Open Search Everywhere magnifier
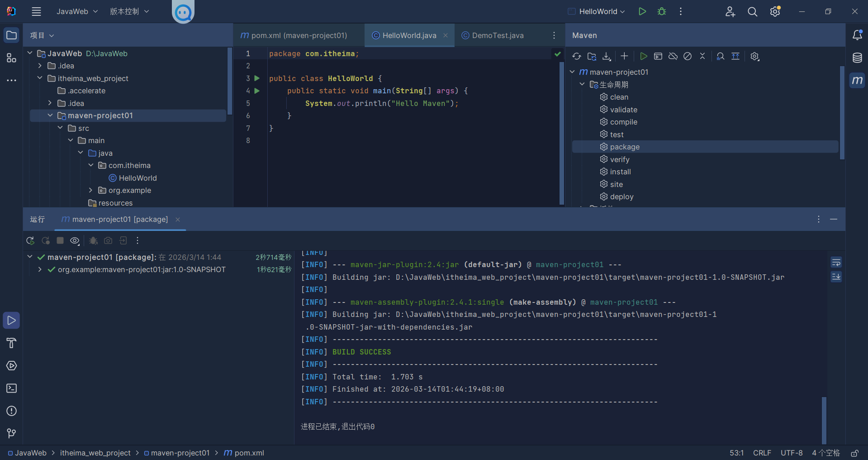This screenshot has height=460, width=868. tap(752, 12)
